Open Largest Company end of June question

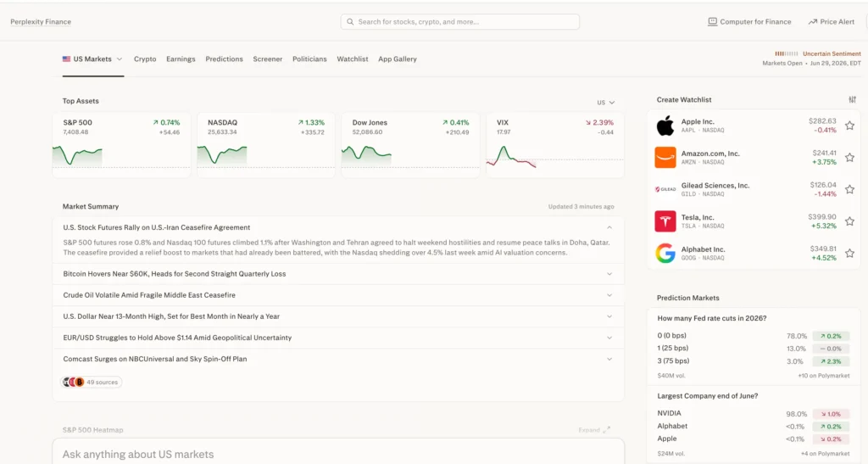pos(708,396)
